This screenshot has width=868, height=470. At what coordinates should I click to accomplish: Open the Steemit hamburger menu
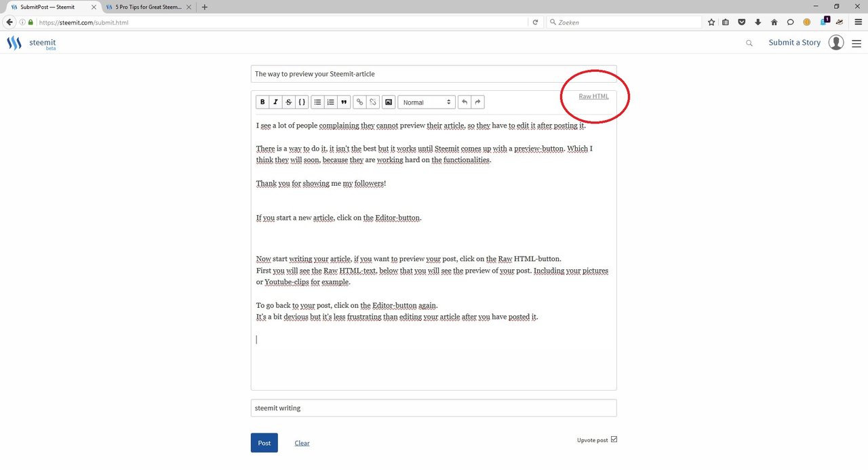tap(856, 43)
